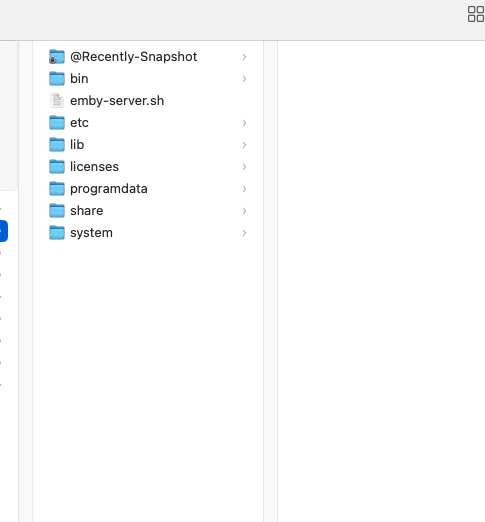Screen dimensions: 485x522
Task: Select the emby-server.sh file name
Action: pyautogui.click(x=117, y=101)
